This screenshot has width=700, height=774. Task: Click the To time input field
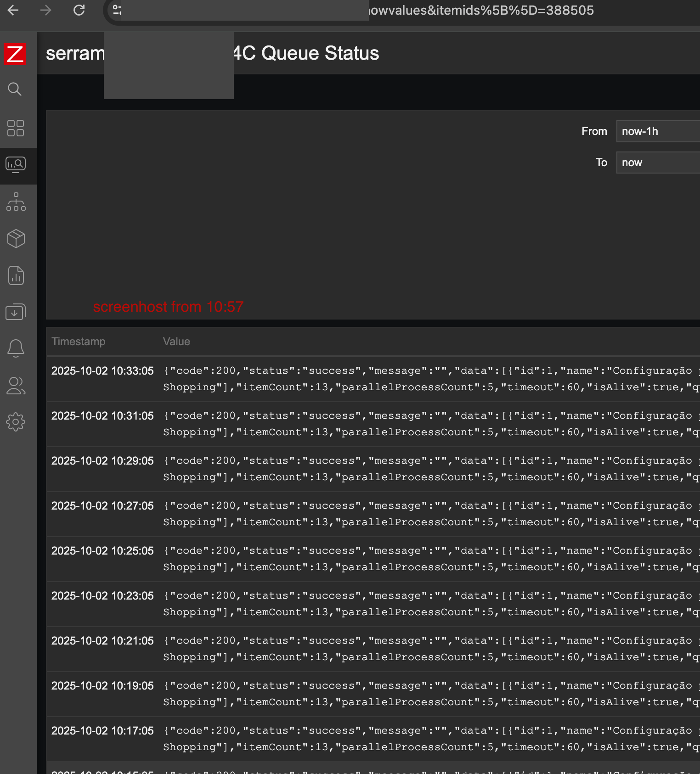pos(657,163)
